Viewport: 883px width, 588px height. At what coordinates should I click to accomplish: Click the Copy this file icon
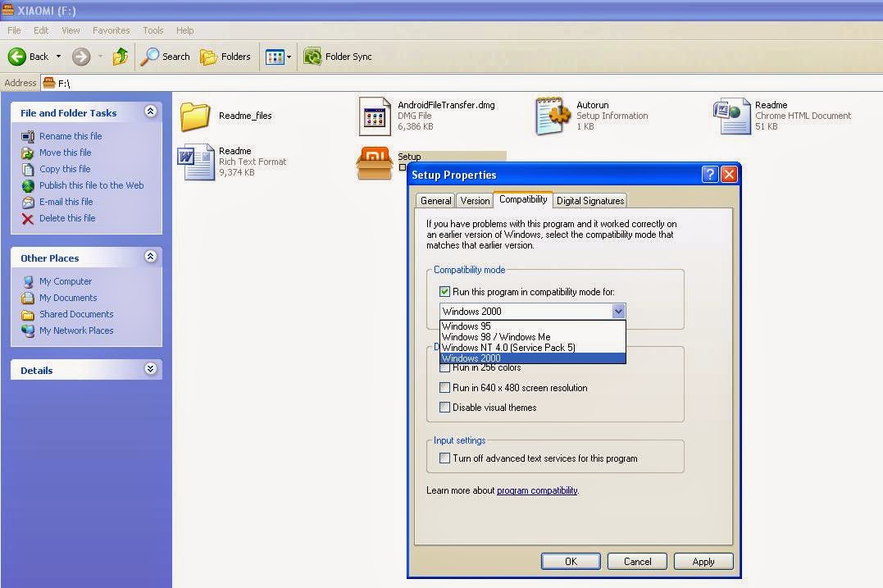(x=28, y=169)
